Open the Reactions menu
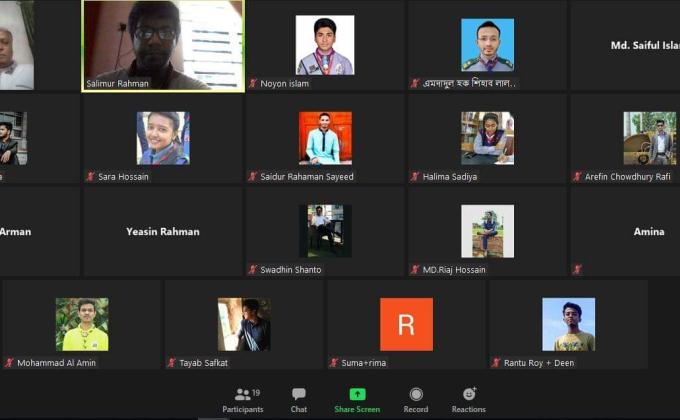The width and height of the screenshot is (680, 420). pos(468,400)
